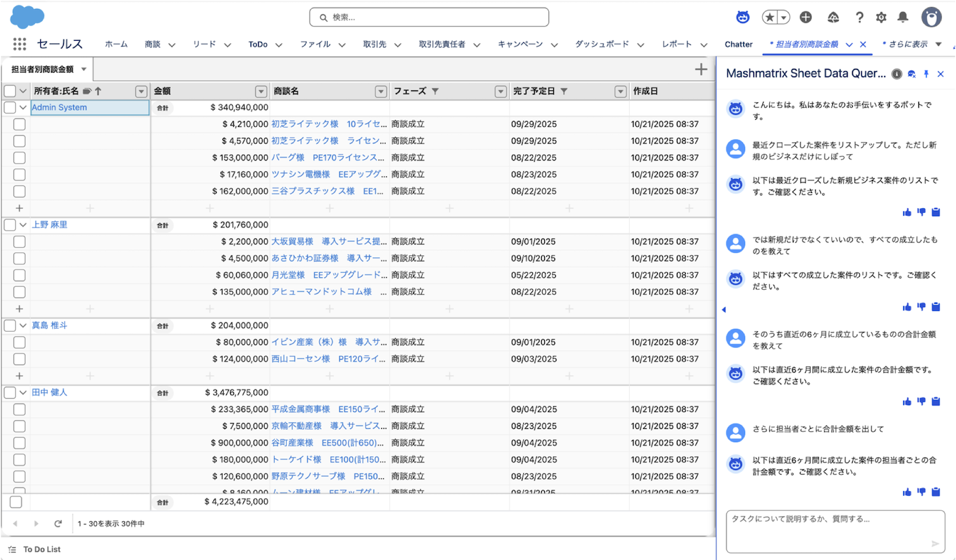Open the 金額 column dropdown menu
This screenshot has height=560, width=956.
261,92
